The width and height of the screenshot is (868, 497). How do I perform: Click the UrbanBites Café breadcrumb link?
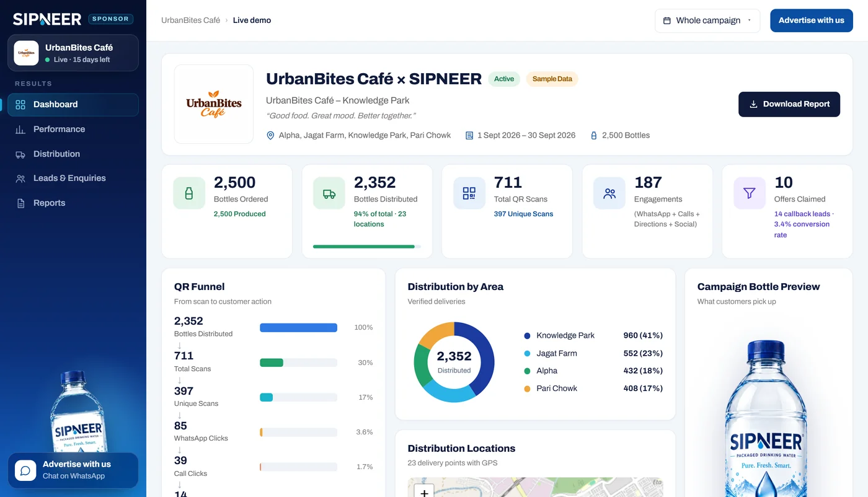[x=190, y=20]
